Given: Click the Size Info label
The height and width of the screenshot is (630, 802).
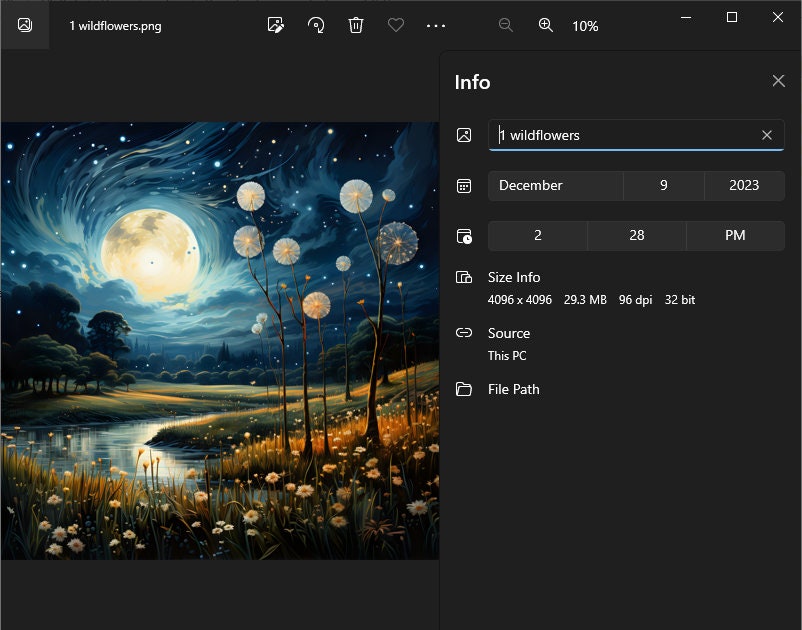Looking at the screenshot, I should (x=514, y=277).
